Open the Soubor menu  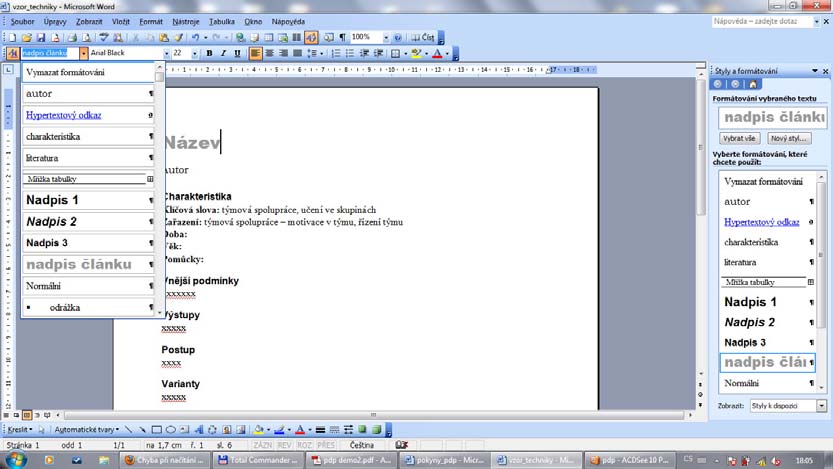tap(22, 22)
